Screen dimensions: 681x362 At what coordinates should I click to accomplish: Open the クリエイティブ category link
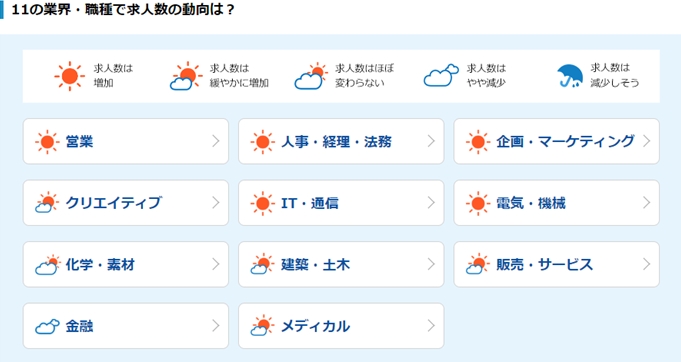[126, 203]
